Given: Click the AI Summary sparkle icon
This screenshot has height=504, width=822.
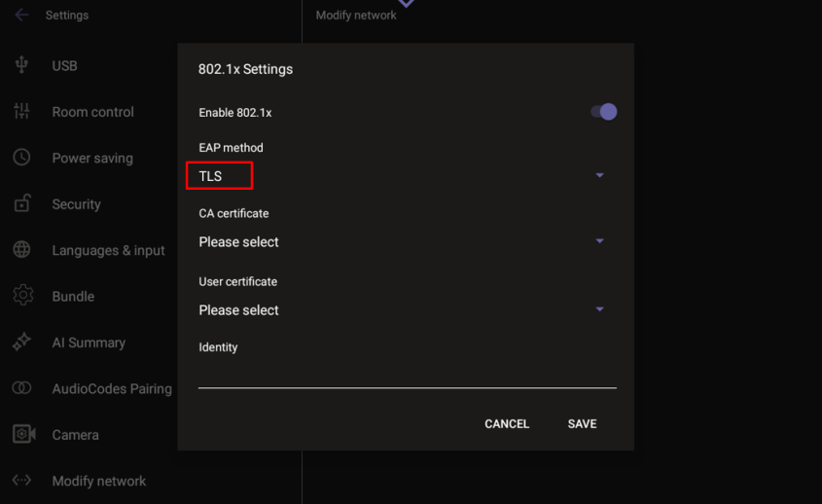Looking at the screenshot, I should [x=21, y=342].
